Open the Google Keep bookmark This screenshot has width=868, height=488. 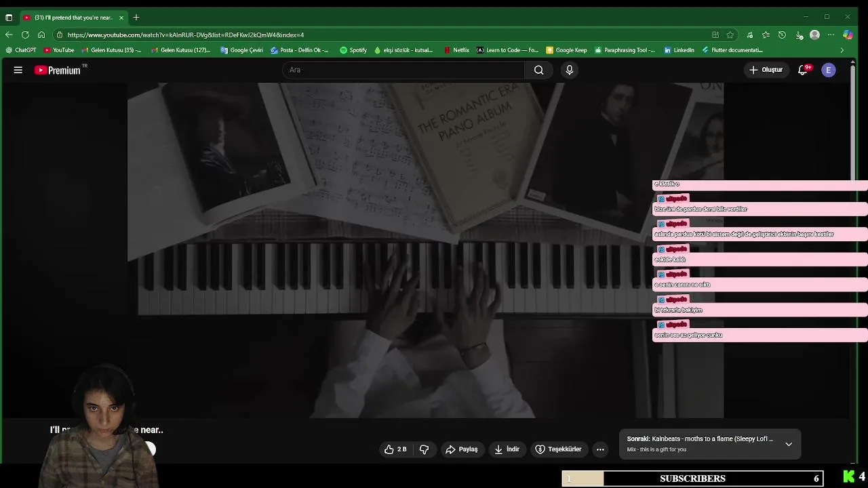pos(567,50)
